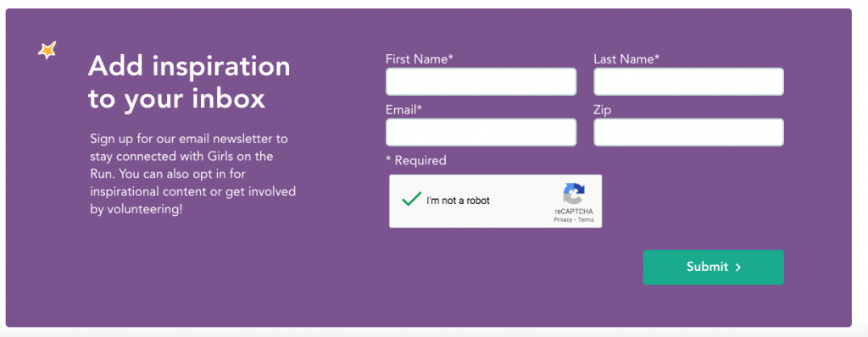The width and height of the screenshot is (868, 337).
Task: Focus the Zip input field
Action: tap(688, 132)
